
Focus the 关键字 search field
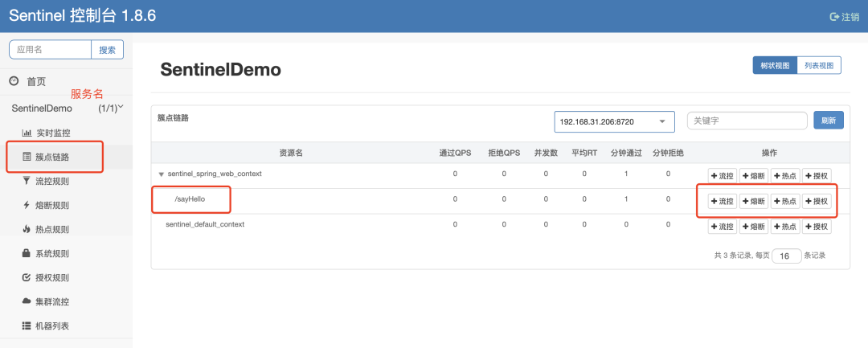pyautogui.click(x=747, y=121)
